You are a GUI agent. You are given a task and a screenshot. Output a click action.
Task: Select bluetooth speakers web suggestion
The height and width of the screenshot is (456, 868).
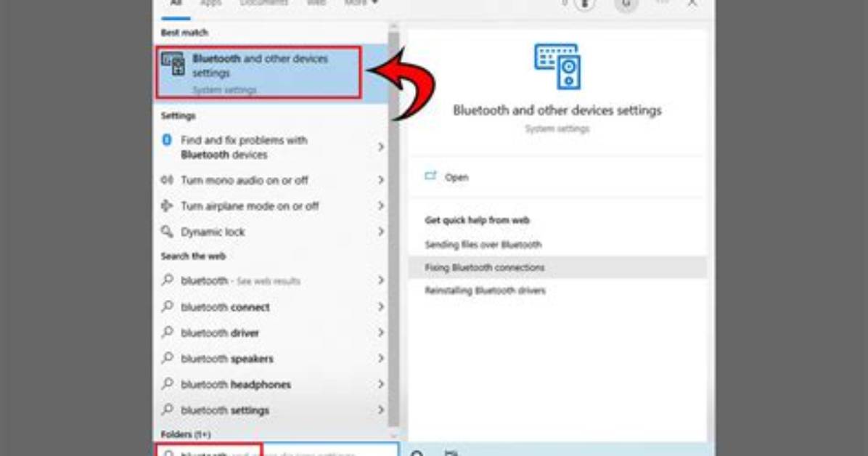227,359
